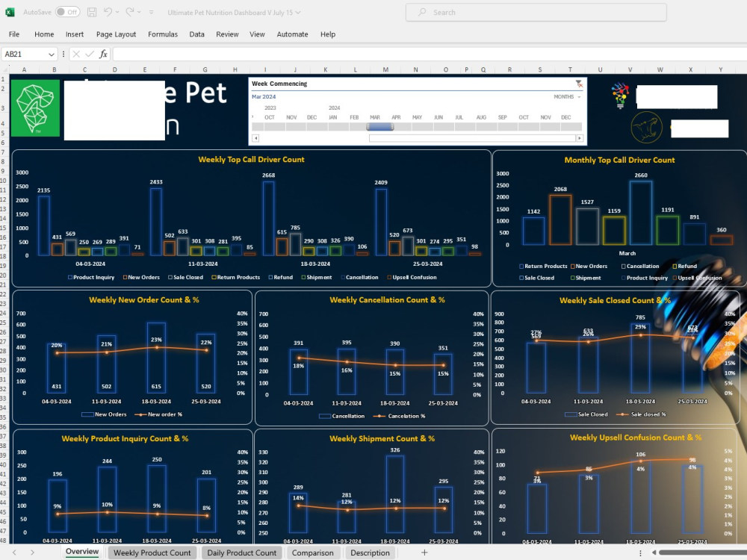Expand the workbook title dropdown chevron
This screenshot has width=747, height=560.
[298, 13]
